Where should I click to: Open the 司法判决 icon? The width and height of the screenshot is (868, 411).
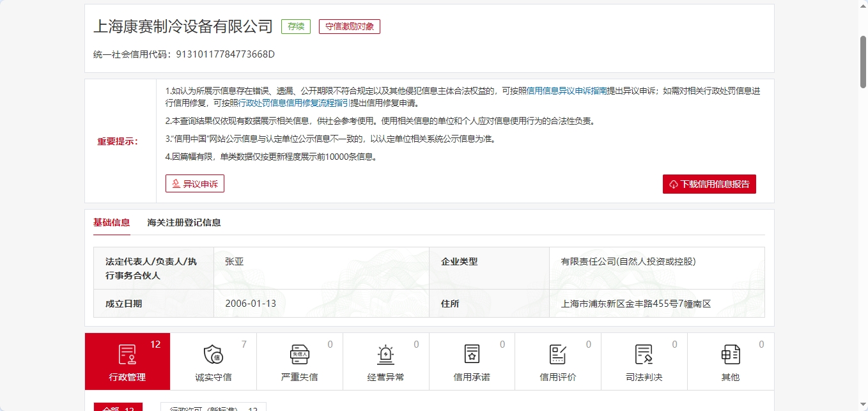click(x=644, y=354)
